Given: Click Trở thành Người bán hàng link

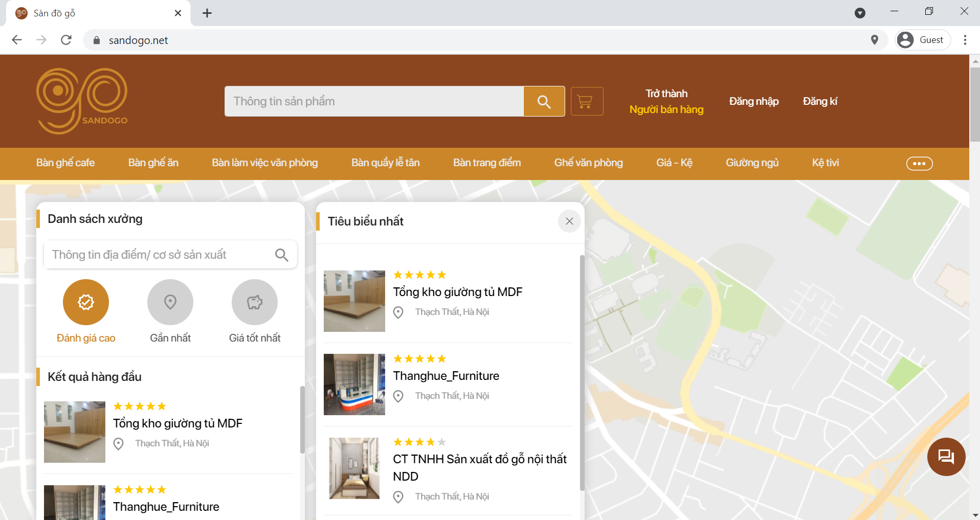Looking at the screenshot, I should (666, 101).
